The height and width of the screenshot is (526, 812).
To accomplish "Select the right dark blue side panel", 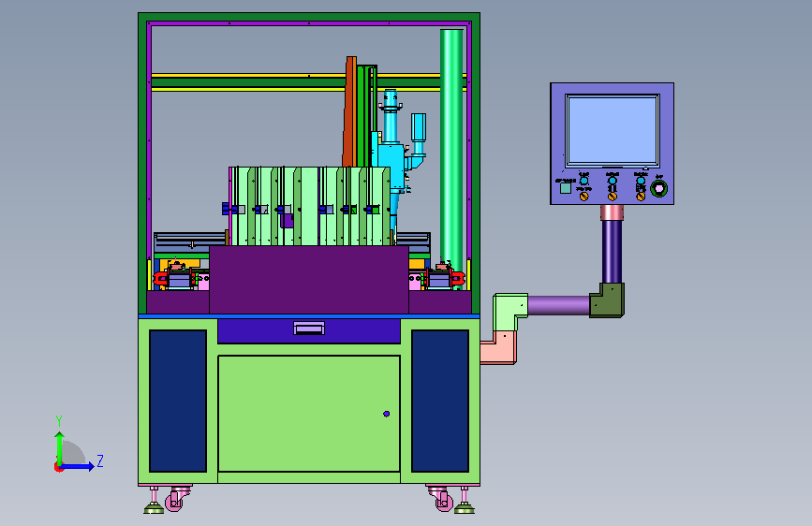I will tap(440, 401).
